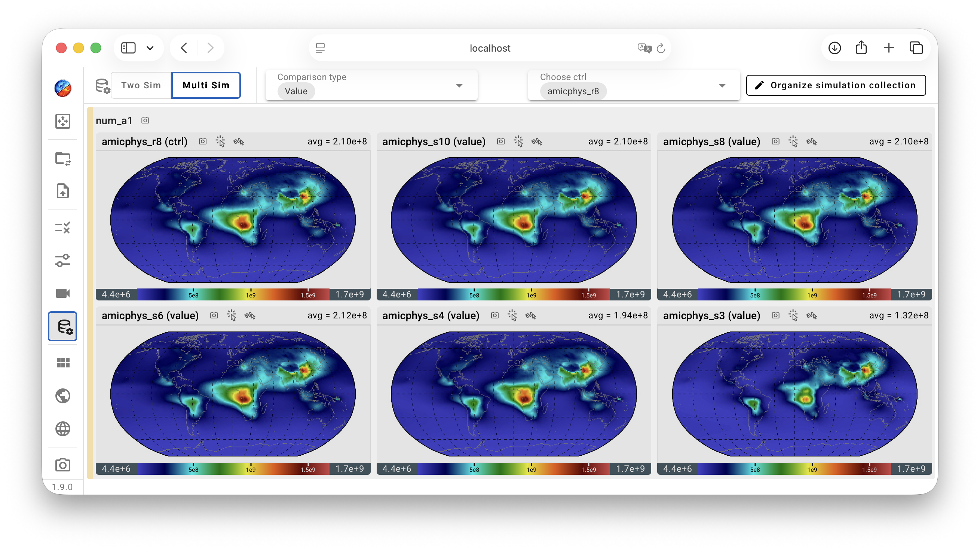Viewport: 980px width, 550px height.
Task: Click the app globe logo in sidebar
Action: (x=63, y=88)
